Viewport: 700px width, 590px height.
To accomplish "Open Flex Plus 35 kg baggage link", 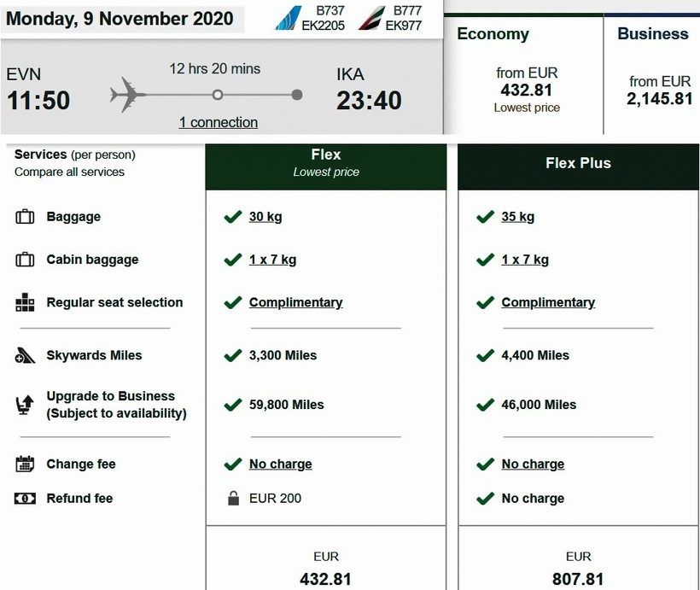I will pyautogui.click(x=518, y=217).
